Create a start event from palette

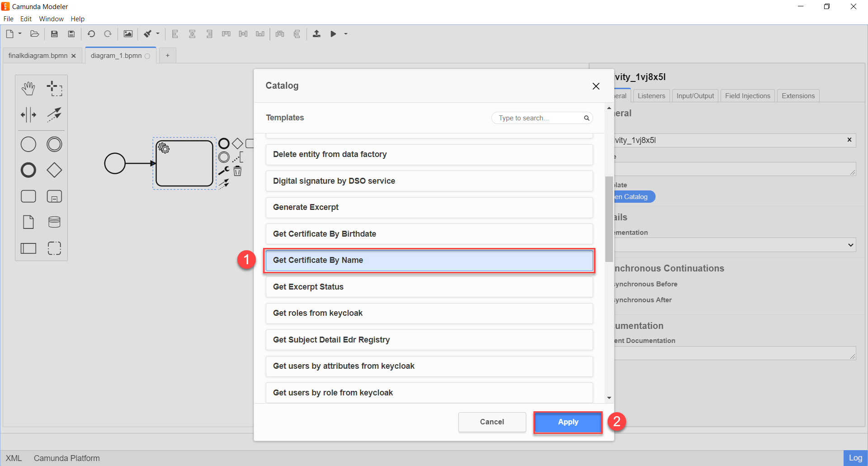point(28,144)
